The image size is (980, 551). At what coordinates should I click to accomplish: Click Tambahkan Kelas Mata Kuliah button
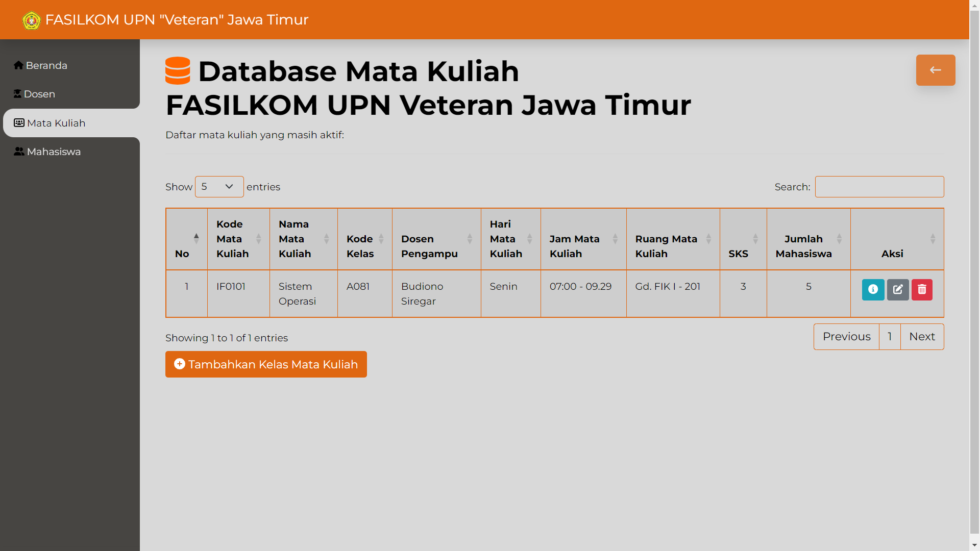point(266,364)
